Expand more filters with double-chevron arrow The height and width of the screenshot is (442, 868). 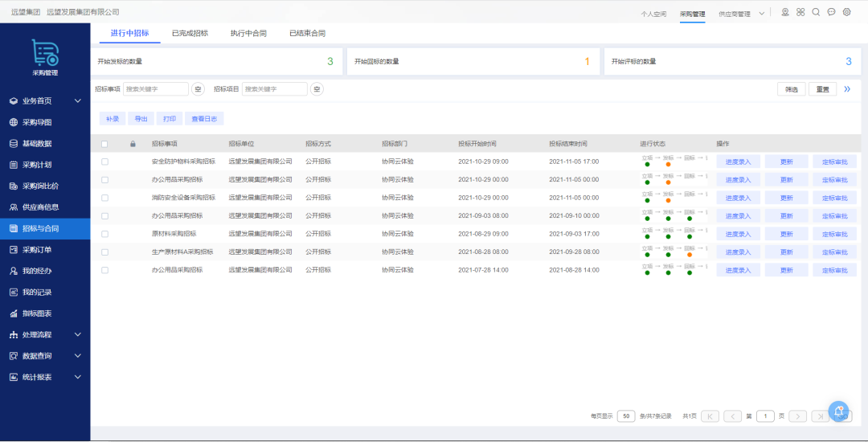coord(847,89)
